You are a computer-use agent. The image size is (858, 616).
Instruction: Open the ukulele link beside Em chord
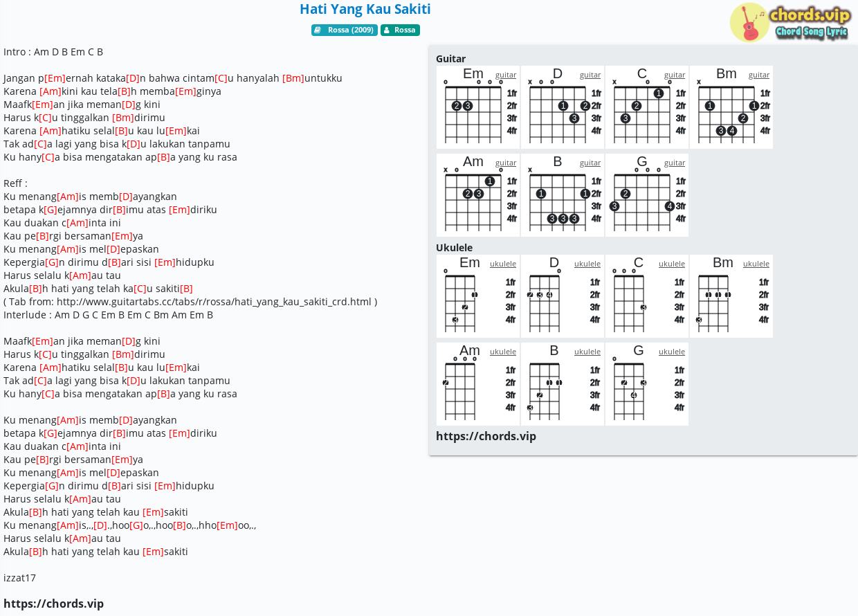(503, 264)
